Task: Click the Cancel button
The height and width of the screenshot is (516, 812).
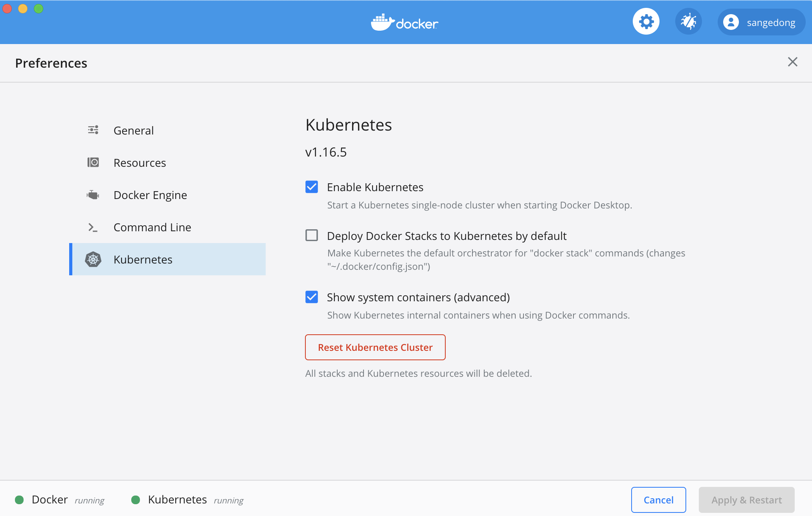Action: (658, 500)
